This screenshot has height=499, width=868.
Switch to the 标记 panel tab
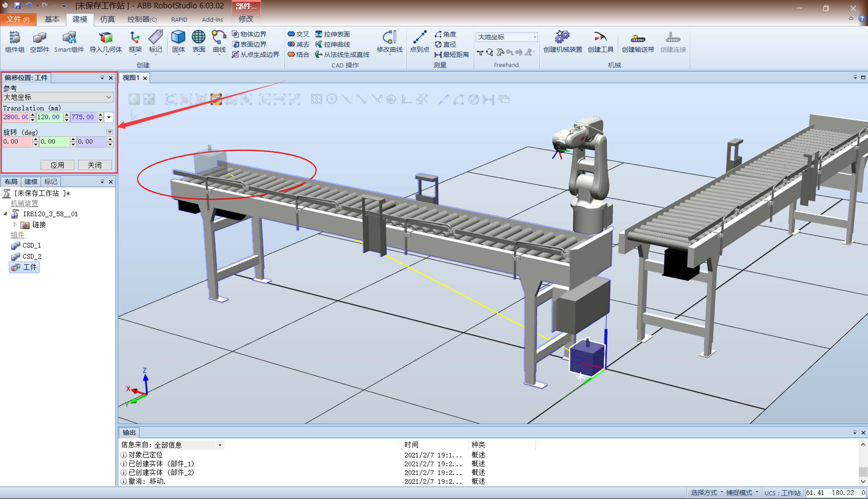(x=51, y=181)
